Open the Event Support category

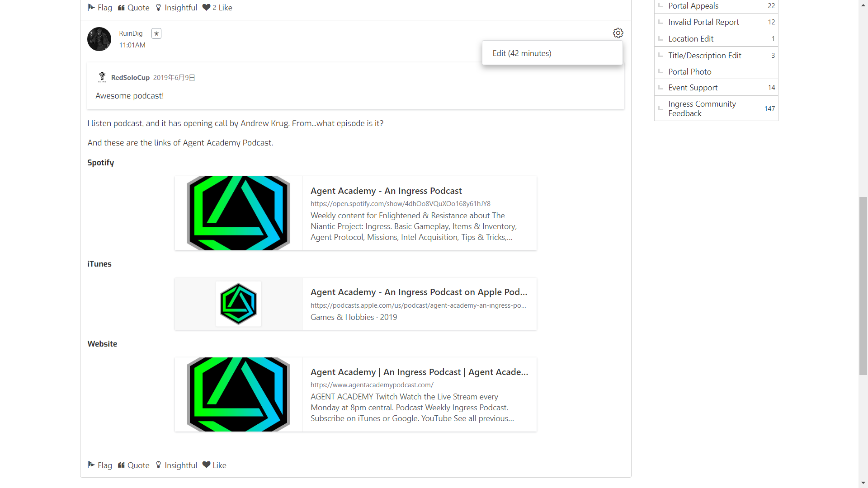[693, 88]
